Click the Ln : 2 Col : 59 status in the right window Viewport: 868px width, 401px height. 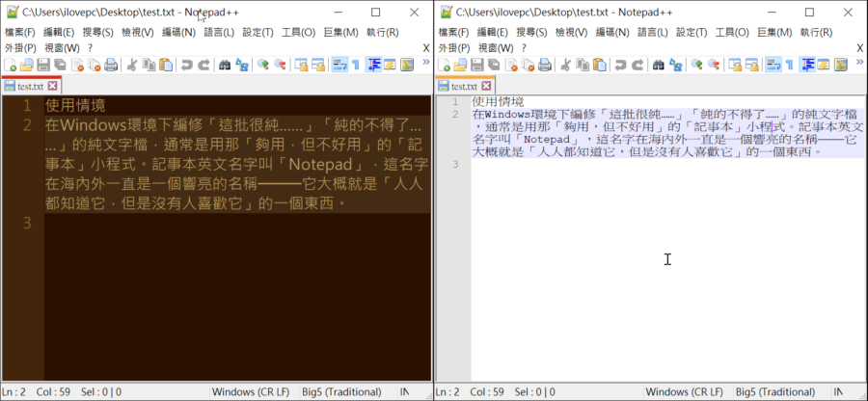pos(472,392)
